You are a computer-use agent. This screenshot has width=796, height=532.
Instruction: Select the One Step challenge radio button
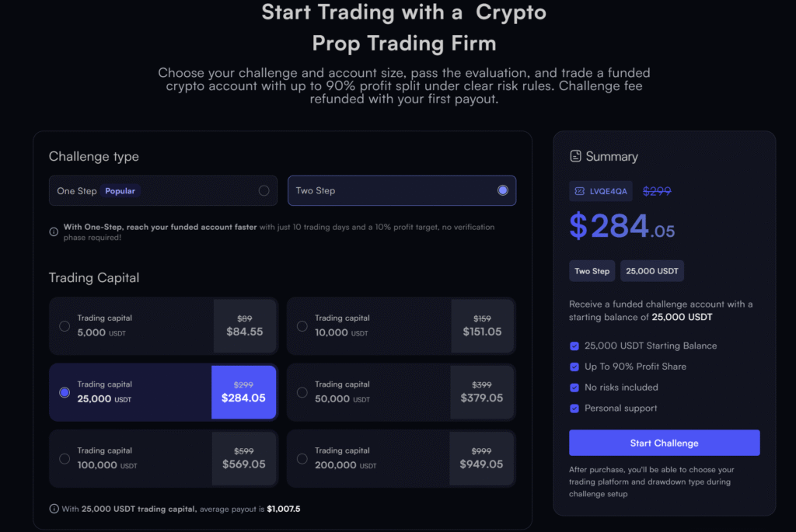click(264, 190)
